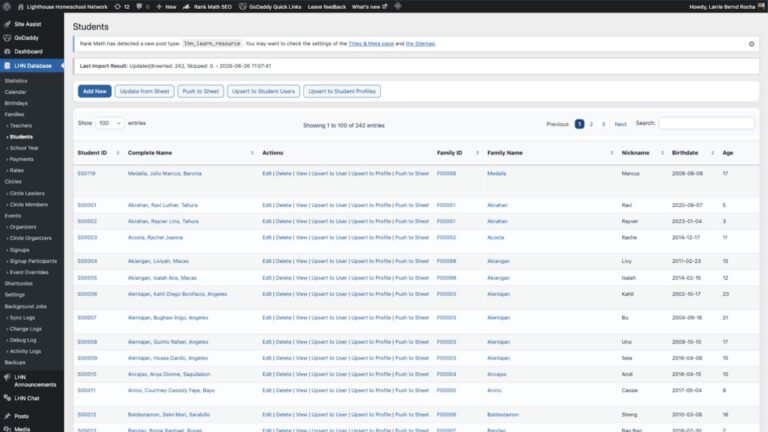Open Debug Log sidebar item
Image resolution: width=768 pixels, height=432 pixels.
coord(23,340)
